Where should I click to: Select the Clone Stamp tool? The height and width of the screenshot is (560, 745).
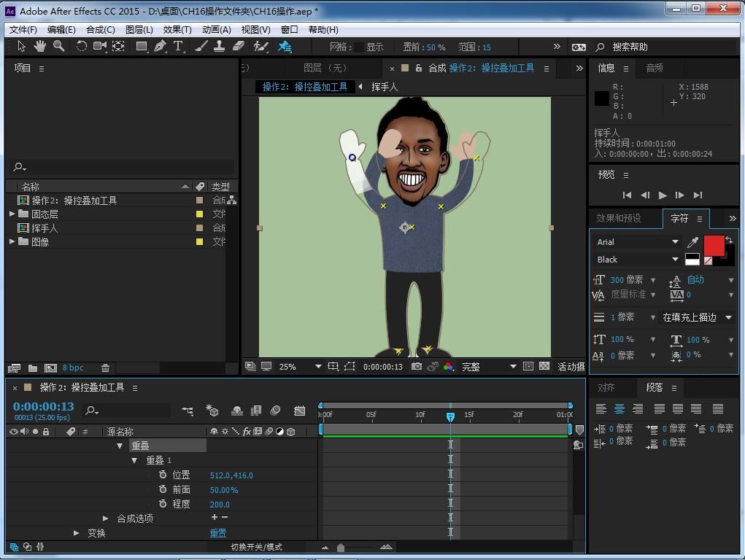219,46
